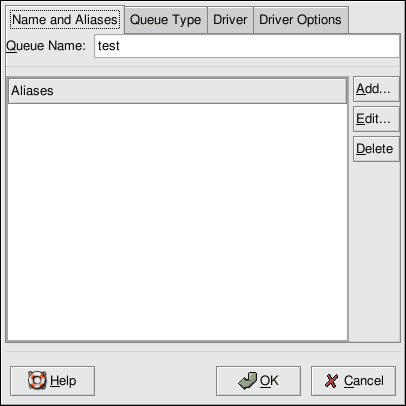
Task: Open the alias editor with Edit...
Action: tap(376, 119)
